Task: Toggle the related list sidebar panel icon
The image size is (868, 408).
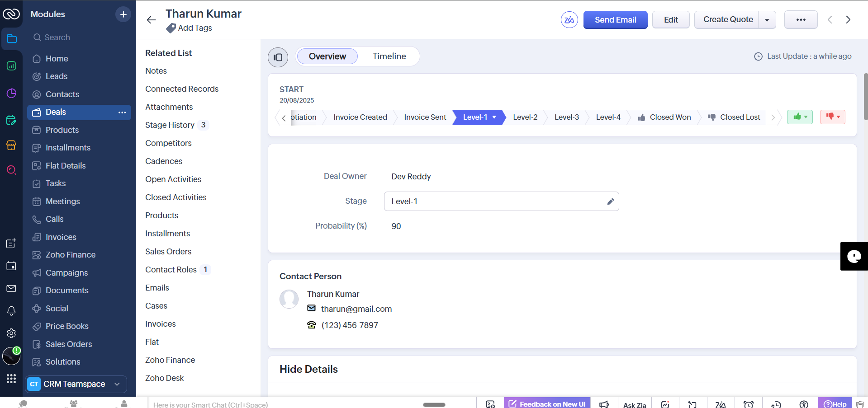Action: tap(278, 57)
